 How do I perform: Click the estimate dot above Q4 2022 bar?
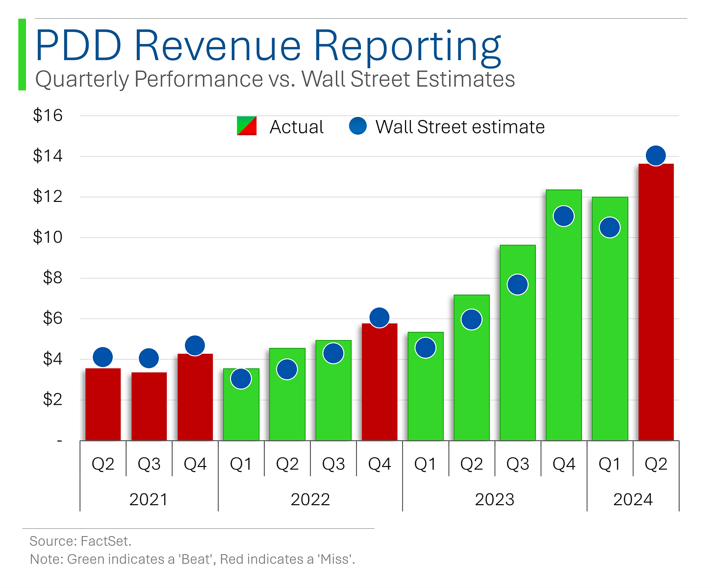point(380,318)
